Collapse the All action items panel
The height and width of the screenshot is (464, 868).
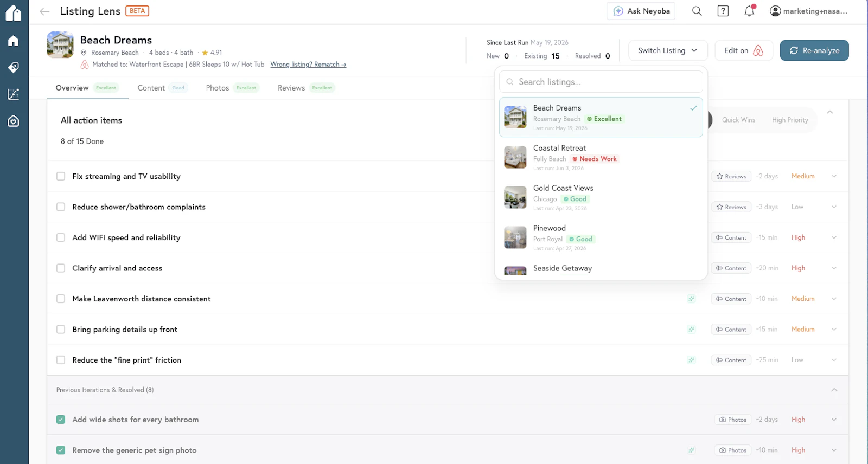pos(830,112)
